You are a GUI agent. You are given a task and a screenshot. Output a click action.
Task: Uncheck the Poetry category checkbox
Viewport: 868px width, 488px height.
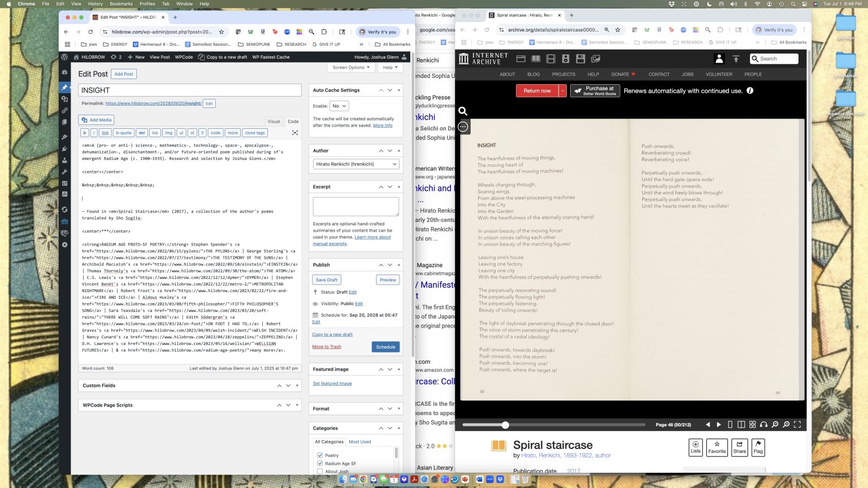(320, 455)
